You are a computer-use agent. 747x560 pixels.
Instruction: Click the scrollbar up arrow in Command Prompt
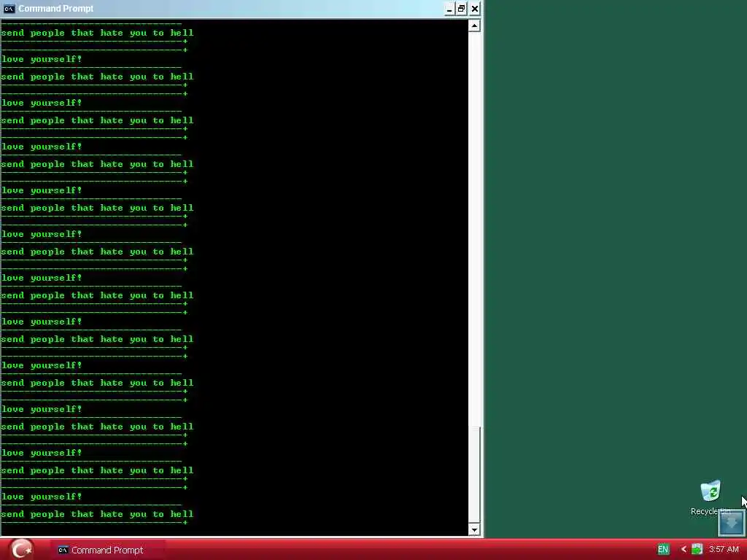474,26
